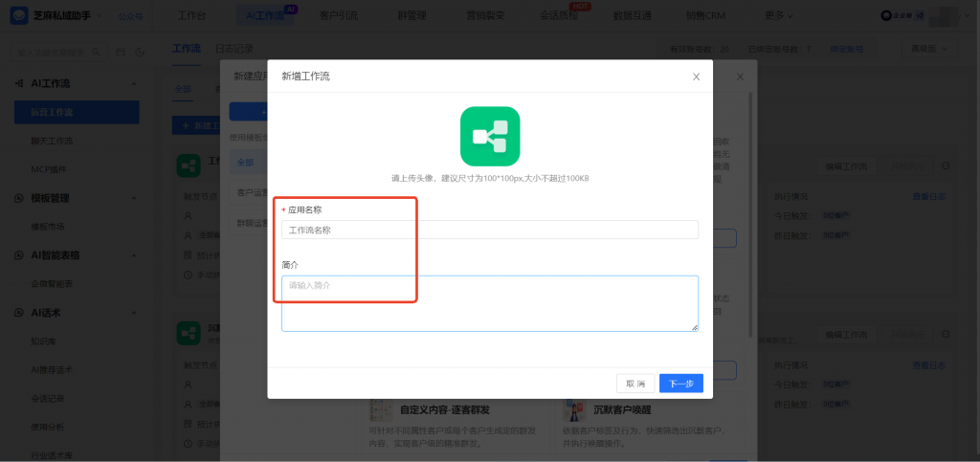Open the 销售CRM top menu
Image resolution: width=980 pixels, height=462 pixels.
[x=705, y=15]
